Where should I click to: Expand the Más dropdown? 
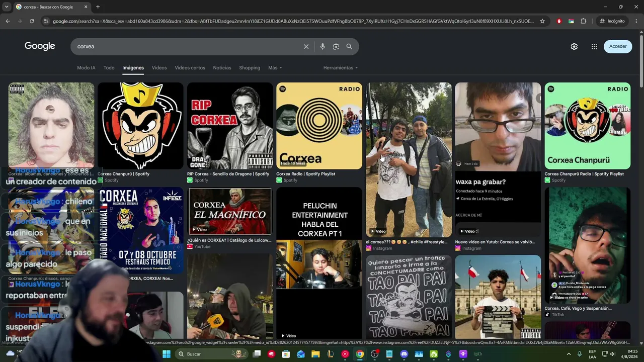tap(275, 68)
